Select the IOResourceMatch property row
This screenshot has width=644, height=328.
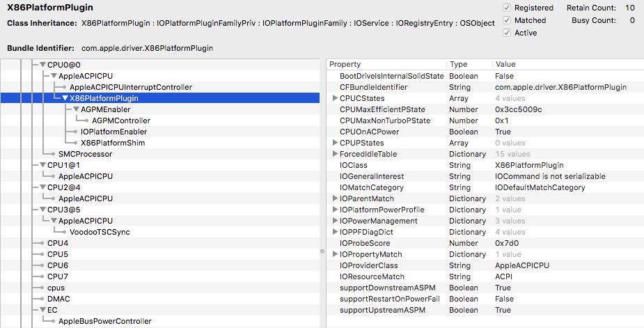[485, 276]
